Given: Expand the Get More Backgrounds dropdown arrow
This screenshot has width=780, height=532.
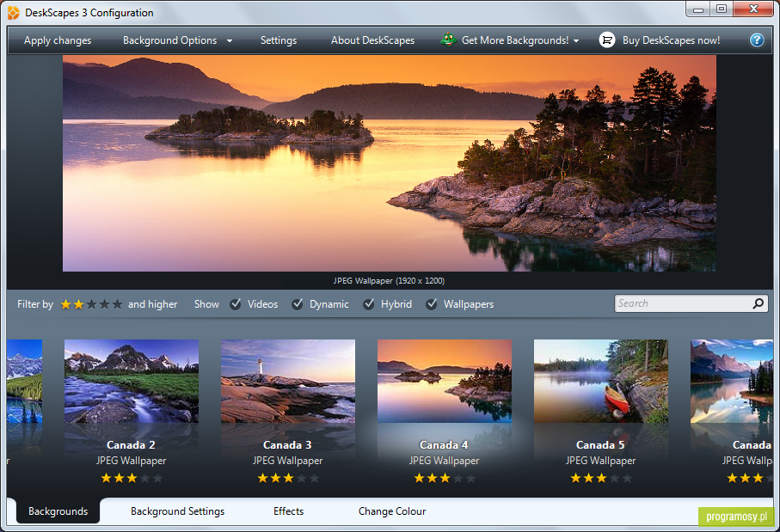Looking at the screenshot, I should pos(576,40).
